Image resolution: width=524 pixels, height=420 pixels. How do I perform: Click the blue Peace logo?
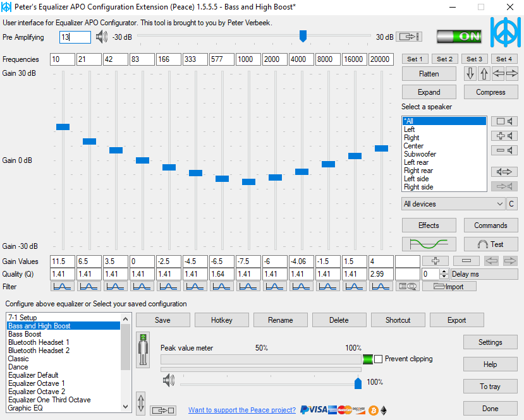tap(505, 32)
